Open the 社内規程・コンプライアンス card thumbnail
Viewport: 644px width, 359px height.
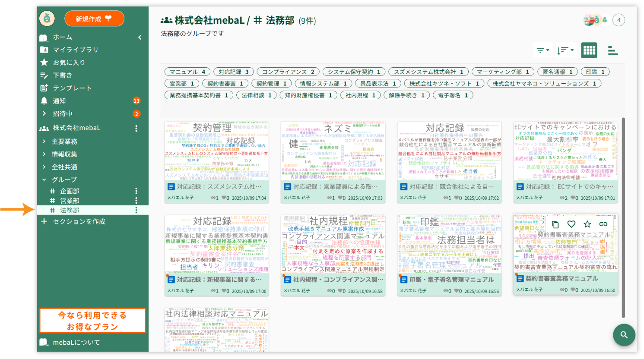(333, 244)
